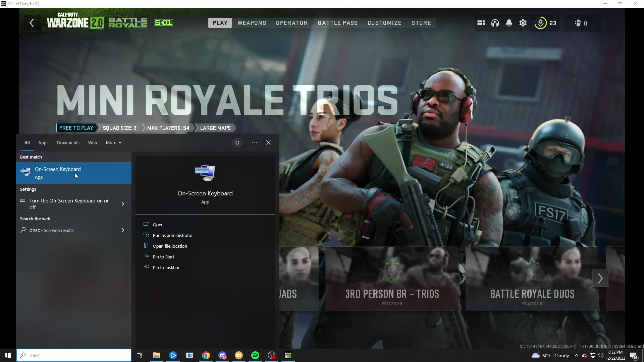Open the headset audio channels icon
Image resolution: width=644 pixels, height=362 pixels.
pyautogui.click(x=495, y=23)
